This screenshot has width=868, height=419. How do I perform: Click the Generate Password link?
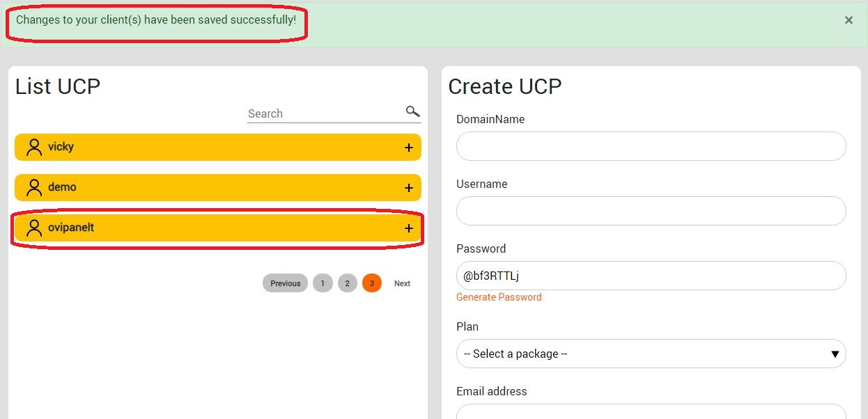click(499, 297)
